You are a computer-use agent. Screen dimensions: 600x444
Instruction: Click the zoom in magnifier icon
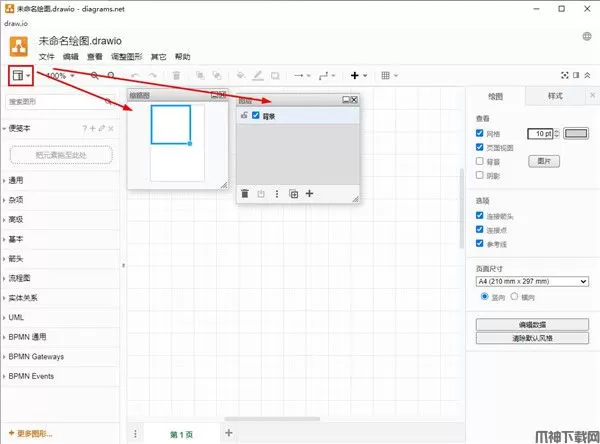pos(95,75)
